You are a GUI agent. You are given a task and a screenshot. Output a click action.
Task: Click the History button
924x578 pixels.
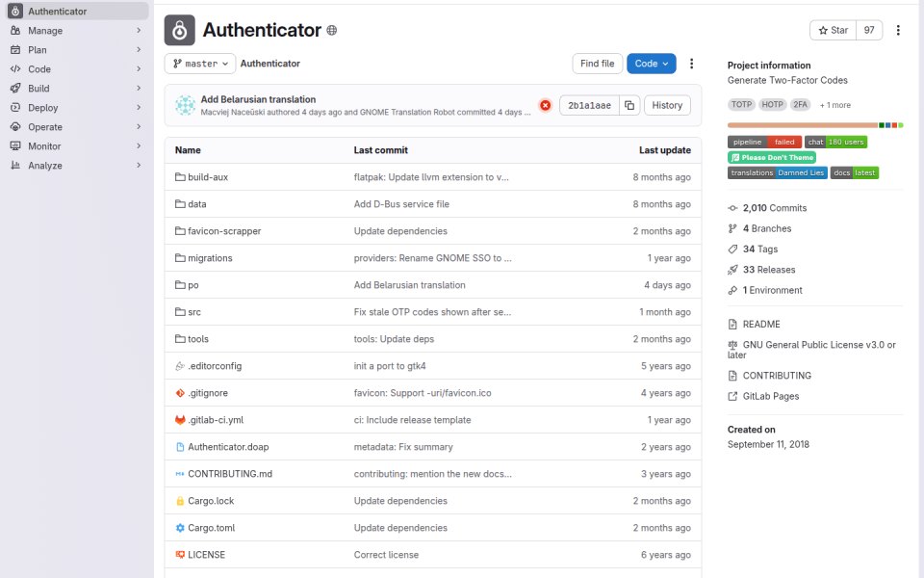coord(667,105)
